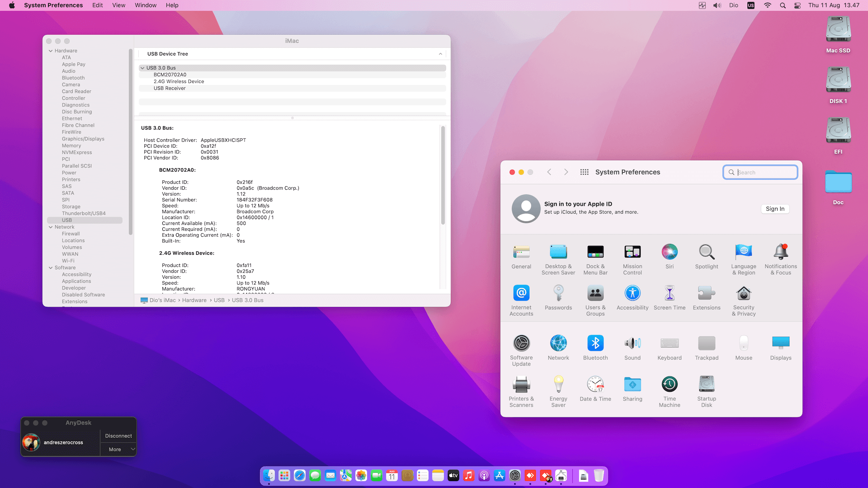Open the Apple menu
Image resolution: width=868 pixels, height=488 pixels.
12,5
